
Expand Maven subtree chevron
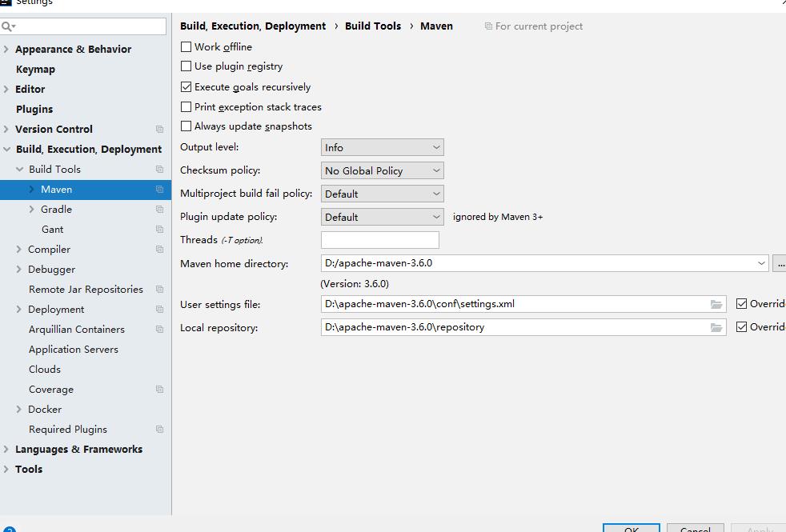(31, 190)
